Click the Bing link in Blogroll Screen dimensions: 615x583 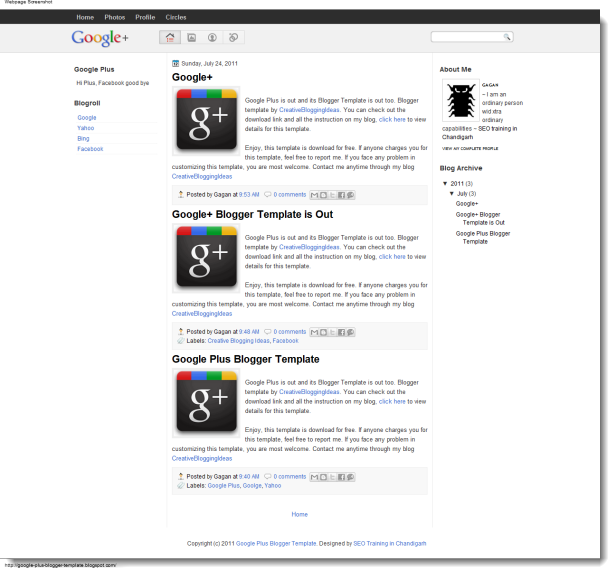click(83, 138)
